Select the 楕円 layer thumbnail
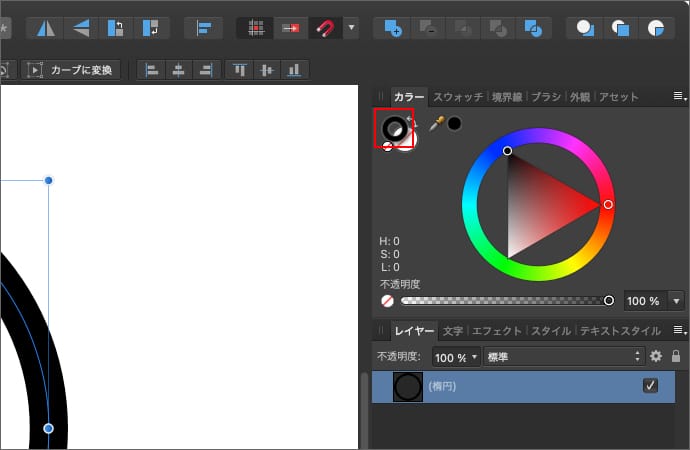The height and width of the screenshot is (450, 690). point(407,387)
